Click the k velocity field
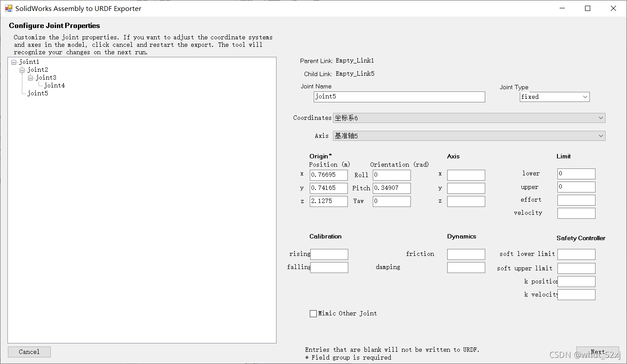 pyautogui.click(x=576, y=294)
